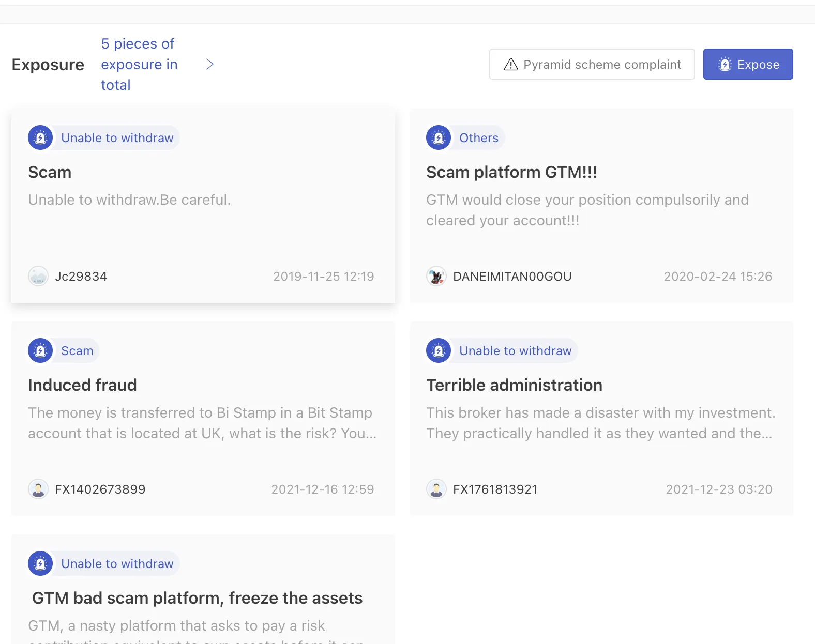This screenshot has width=815, height=644.
Task: Open 'GTM bad scam platform, freeze the assets' post
Action: pos(198,598)
